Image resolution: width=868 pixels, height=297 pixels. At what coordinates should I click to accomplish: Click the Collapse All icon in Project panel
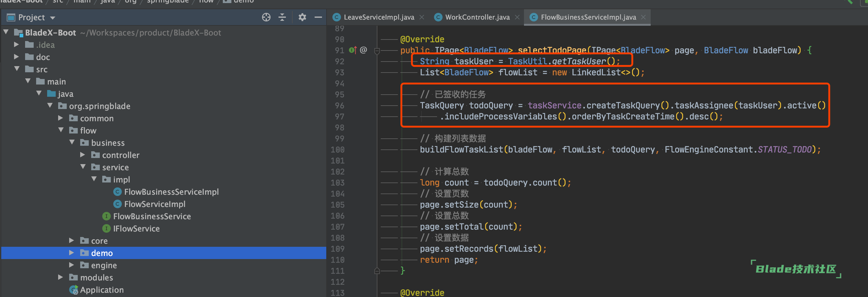(282, 17)
